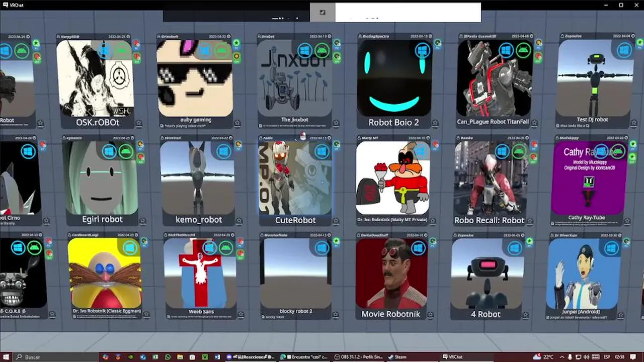Click the Weeb Sans name label

click(x=201, y=312)
